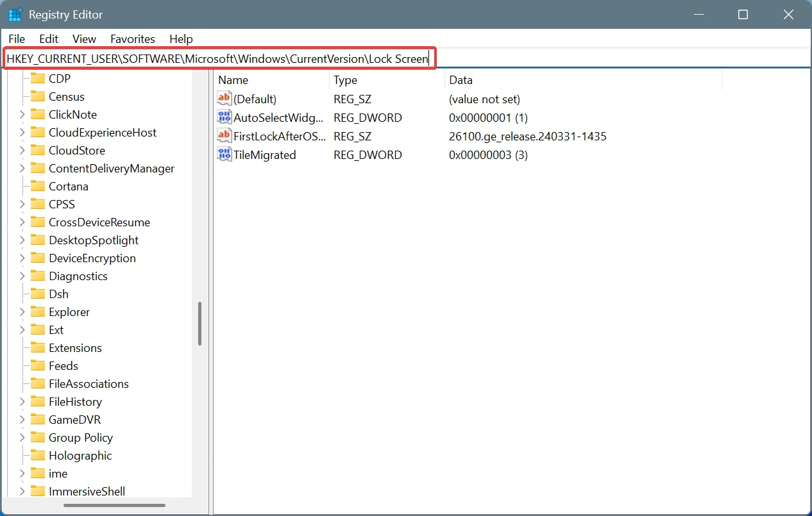Open the Help menu
Image resolution: width=812 pixels, height=516 pixels.
point(181,39)
